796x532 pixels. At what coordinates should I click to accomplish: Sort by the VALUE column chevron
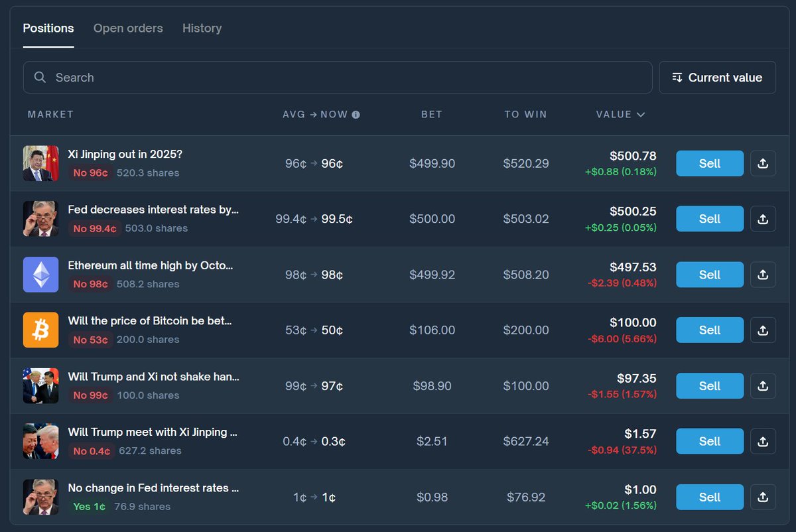coord(641,115)
